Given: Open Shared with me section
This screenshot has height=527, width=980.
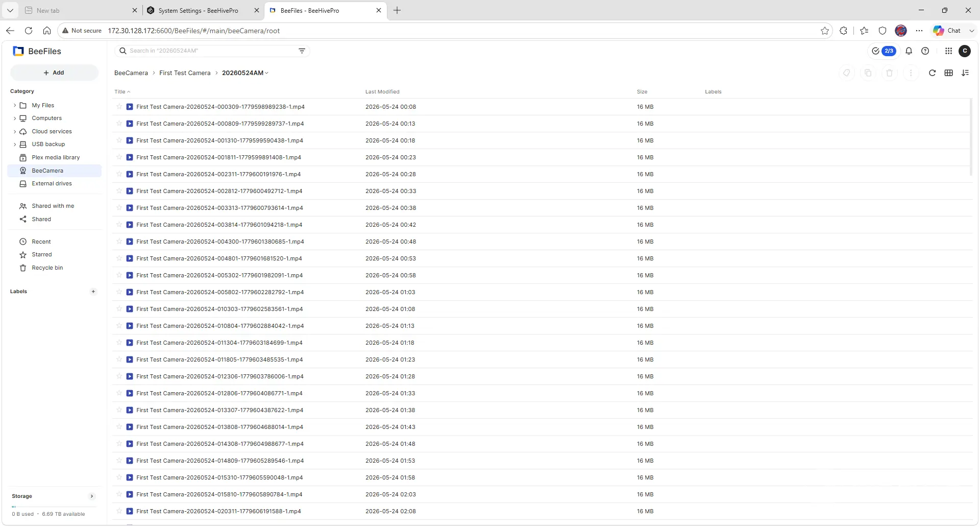Looking at the screenshot, I should tap(53, 206).
